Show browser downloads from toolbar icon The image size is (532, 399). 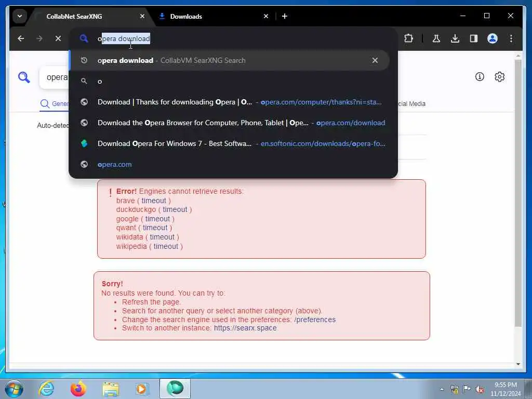tap(455, 38)
